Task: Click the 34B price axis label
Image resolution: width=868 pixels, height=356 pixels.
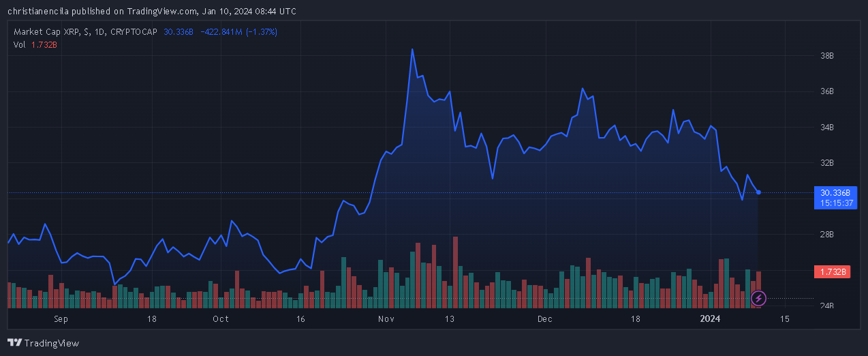Action: click(826, 128)
